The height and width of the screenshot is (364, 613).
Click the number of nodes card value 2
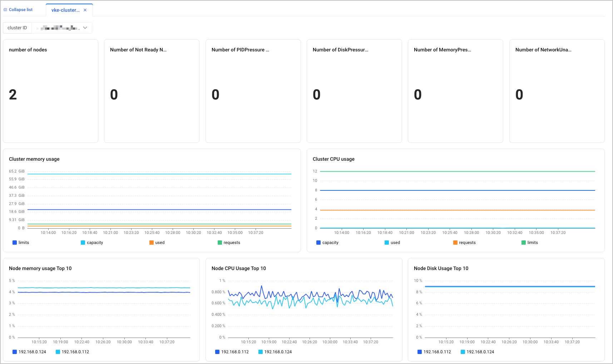tap(13, 95)
